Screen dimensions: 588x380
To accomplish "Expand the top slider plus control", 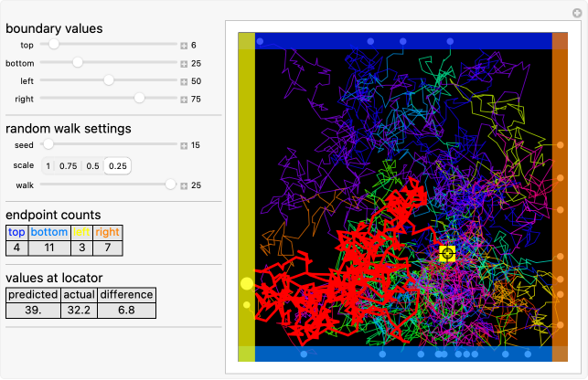I will (x=184, y=46).
